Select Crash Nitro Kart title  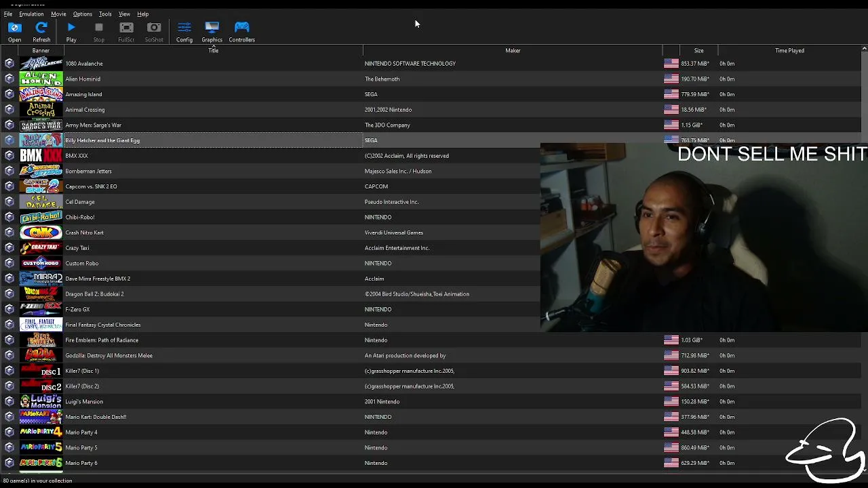coord(84,232)
